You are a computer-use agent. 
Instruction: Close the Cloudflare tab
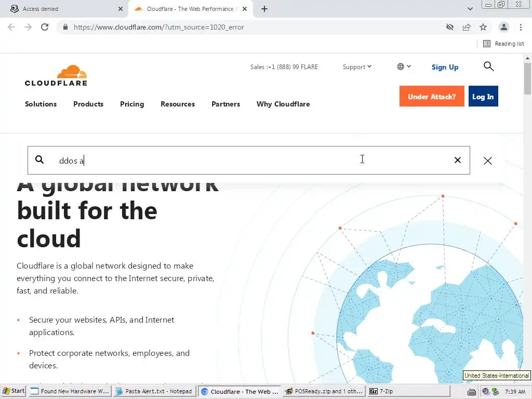[x=245, y=9]
